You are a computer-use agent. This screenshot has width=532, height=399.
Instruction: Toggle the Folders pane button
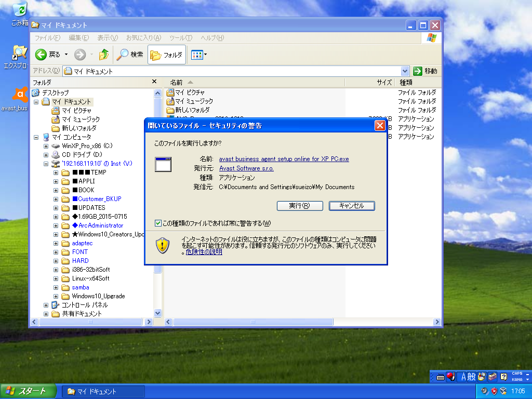coord(167,55)
